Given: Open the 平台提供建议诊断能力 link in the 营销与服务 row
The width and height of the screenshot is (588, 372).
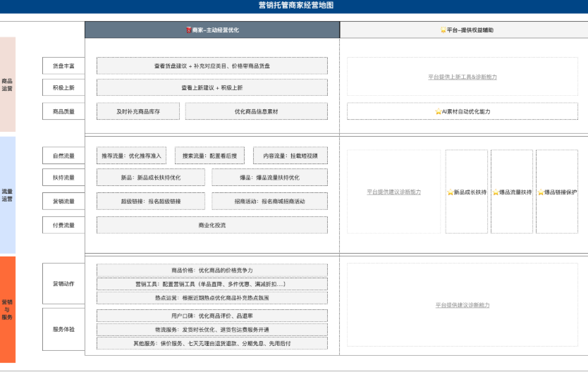Looking at the screenshot, I should 463,305.
